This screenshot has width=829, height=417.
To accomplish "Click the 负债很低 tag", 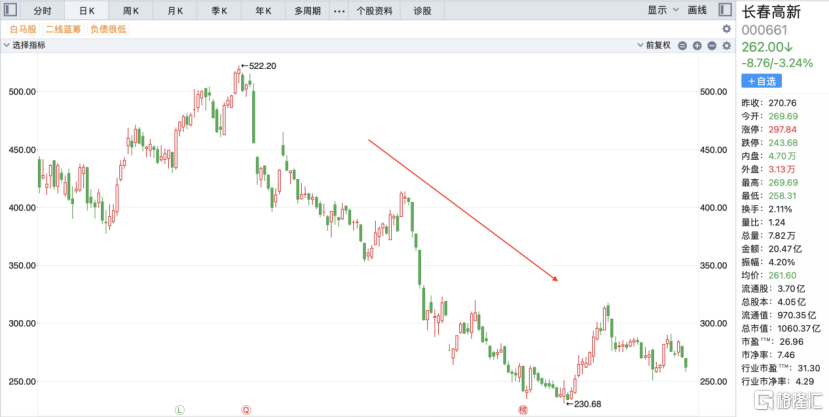I will [108, 29].
